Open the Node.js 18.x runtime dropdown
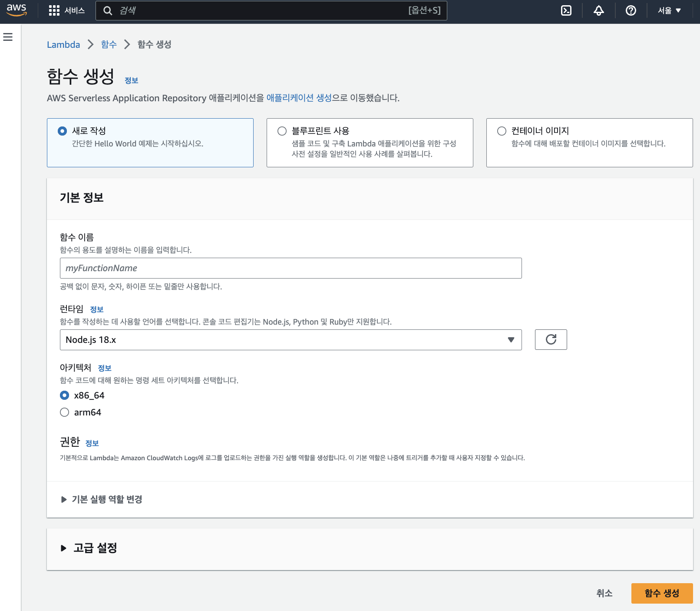This screenshot has height=611, width=700. pos(291,340)
